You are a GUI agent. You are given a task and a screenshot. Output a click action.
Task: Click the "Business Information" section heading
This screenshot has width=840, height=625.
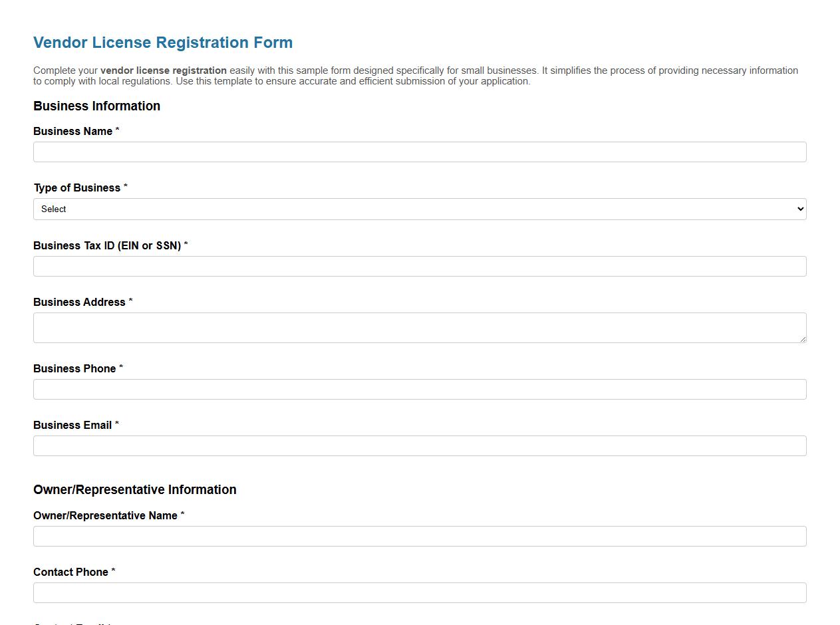point(96,106)
